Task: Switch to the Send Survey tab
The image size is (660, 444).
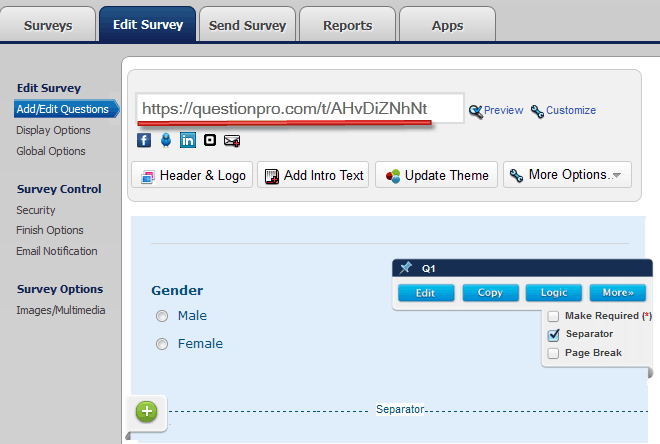Action: point(245,25)
